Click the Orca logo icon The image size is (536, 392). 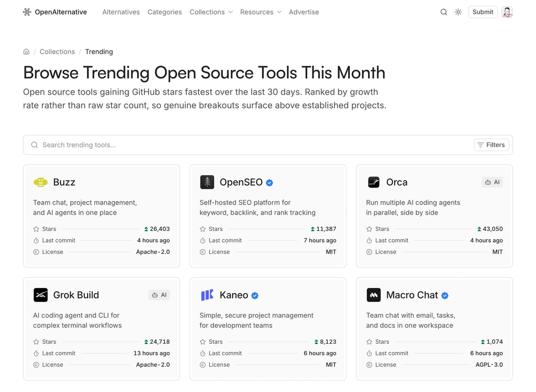pyautogui.click(x=374, y=182)
